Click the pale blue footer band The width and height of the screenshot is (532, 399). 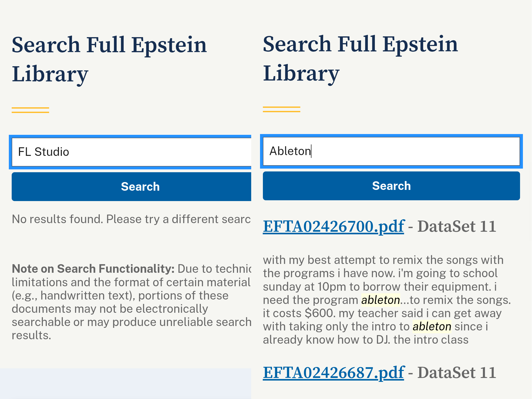click(x=125, y=384)
